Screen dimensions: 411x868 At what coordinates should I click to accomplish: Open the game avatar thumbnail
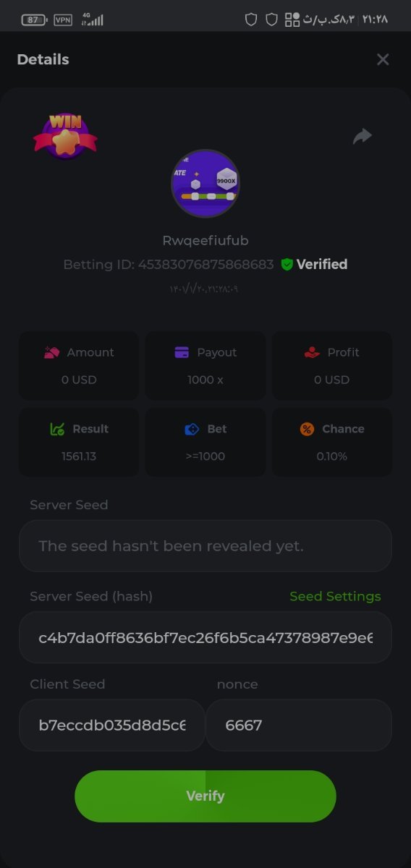(x=205, y=184)
